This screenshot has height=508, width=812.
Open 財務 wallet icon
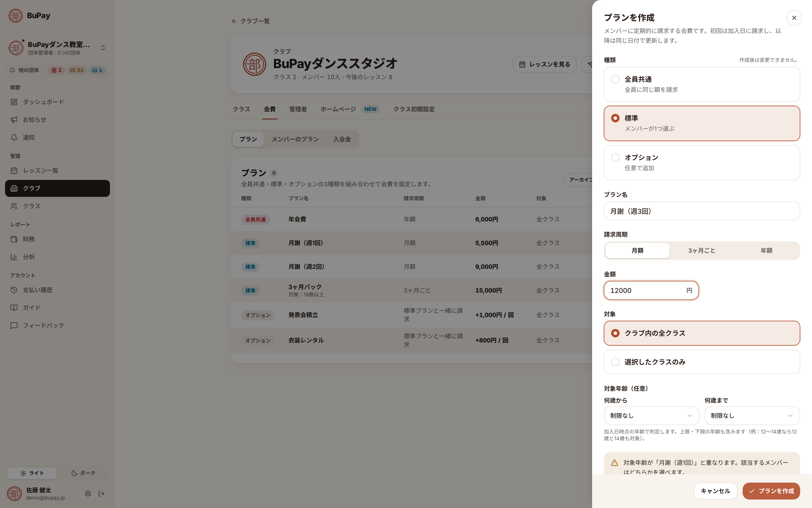14,239
